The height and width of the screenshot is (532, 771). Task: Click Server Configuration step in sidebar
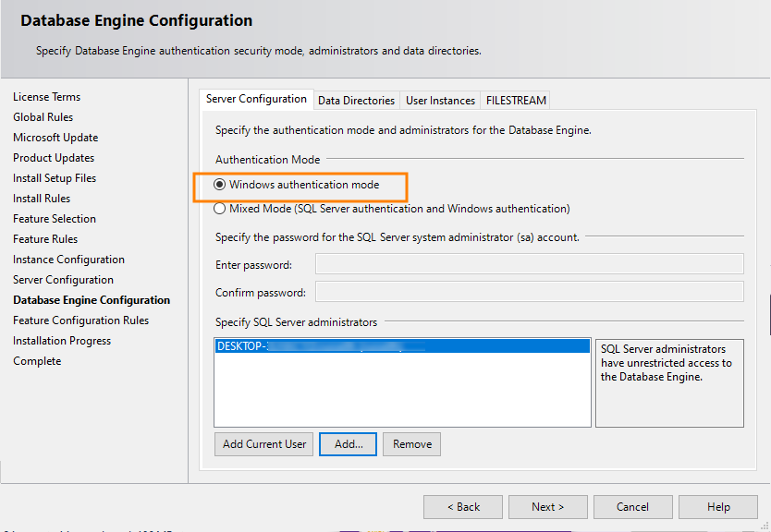click(64, 280)
